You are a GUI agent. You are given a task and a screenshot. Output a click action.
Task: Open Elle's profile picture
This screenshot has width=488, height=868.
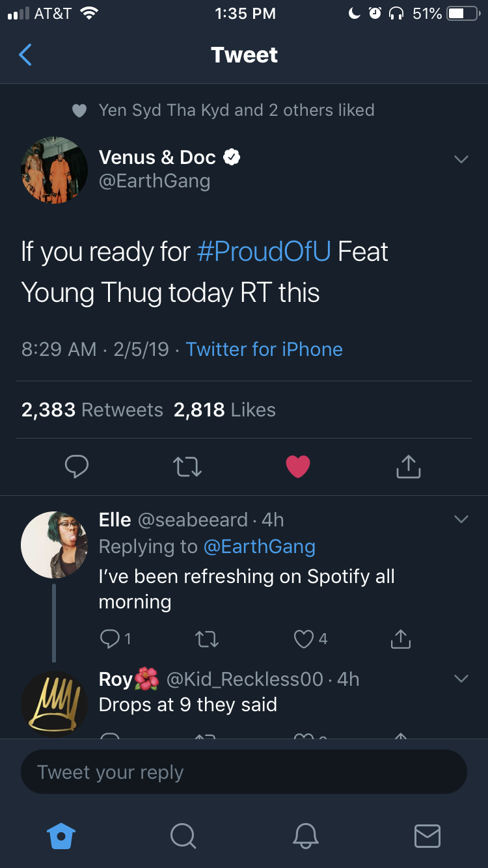(54, 545)
